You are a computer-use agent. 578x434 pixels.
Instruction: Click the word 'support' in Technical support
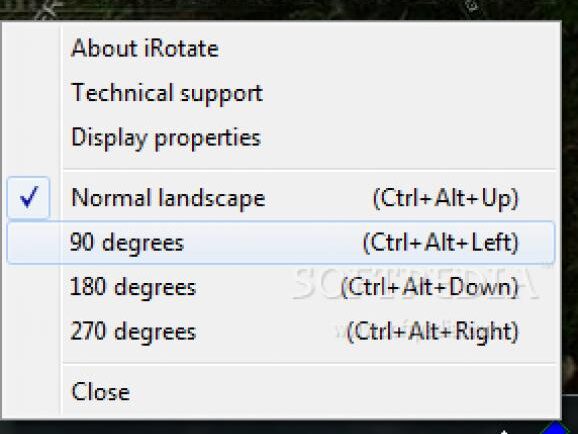coord(222,95)
